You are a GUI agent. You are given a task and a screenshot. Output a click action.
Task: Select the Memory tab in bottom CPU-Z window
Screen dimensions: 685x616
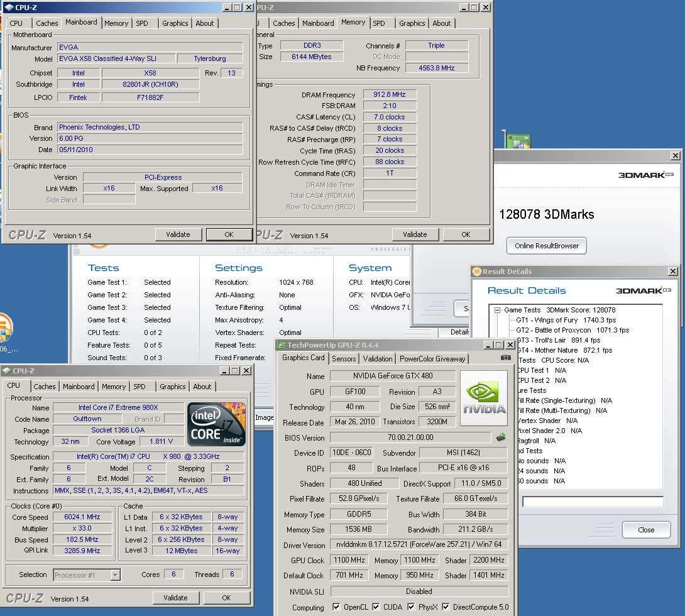tap(114, 387)
